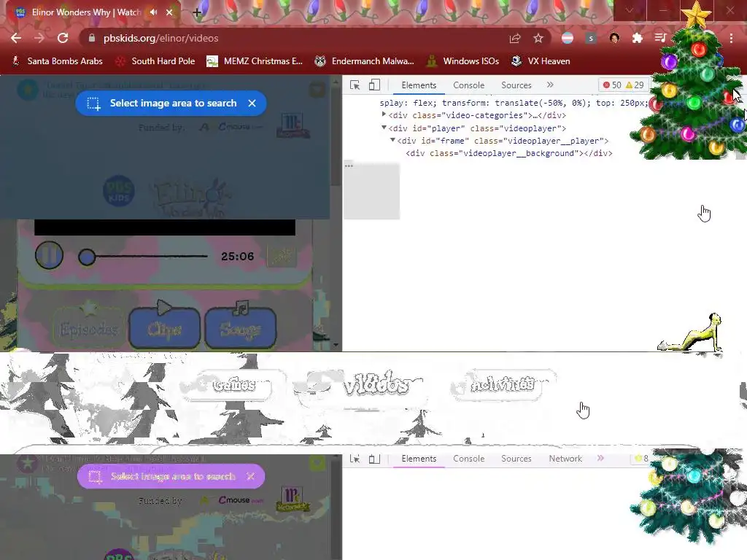Go back with the browser back arrow
This screenshot has height=560, width=747.
click(x=16, y=38)
